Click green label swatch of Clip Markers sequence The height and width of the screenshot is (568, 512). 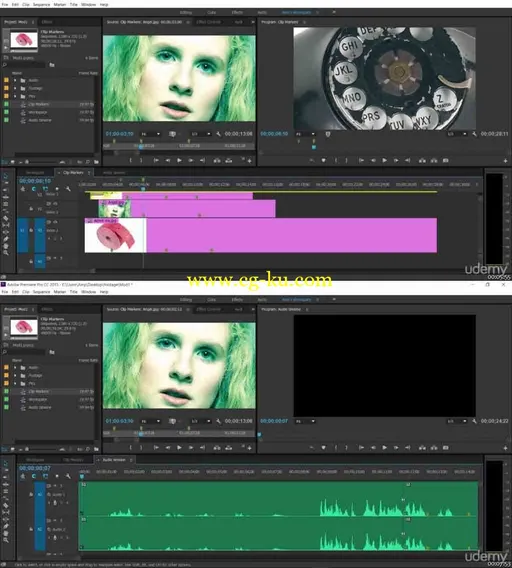click(6, 104)
